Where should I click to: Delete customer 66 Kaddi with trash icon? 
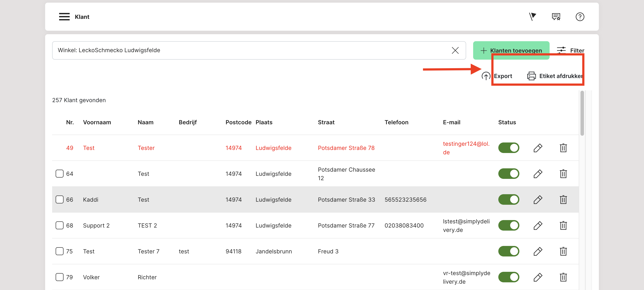pos(563,199)
